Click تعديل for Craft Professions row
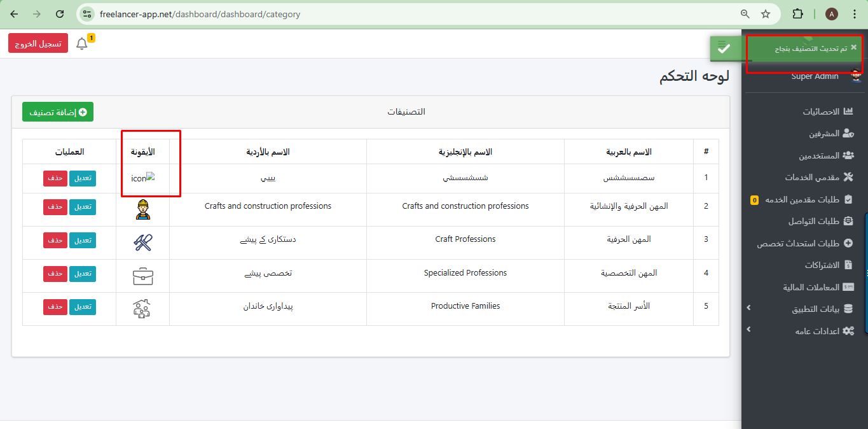Screen dimensions: 868x429 click(x=82, y=240)
